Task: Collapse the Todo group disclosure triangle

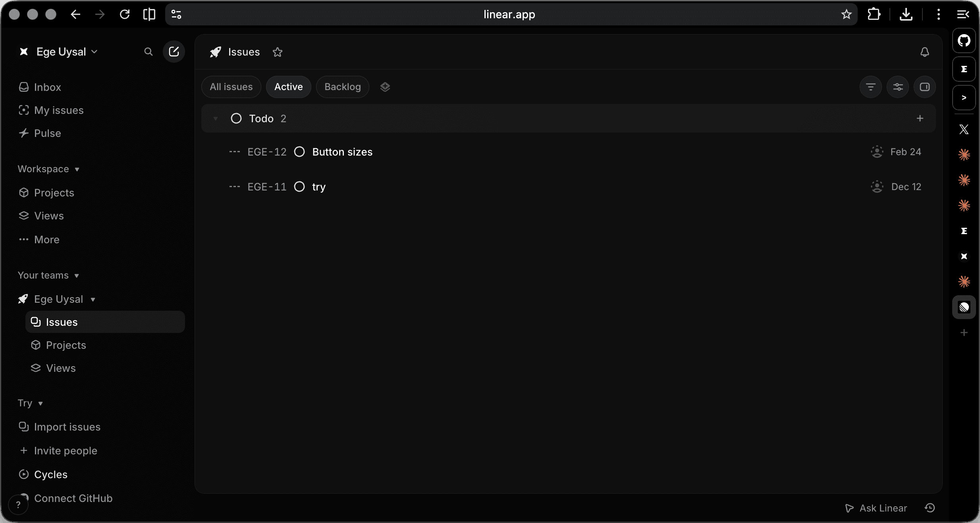Action: pyautogui.click(x=215, y=118)
